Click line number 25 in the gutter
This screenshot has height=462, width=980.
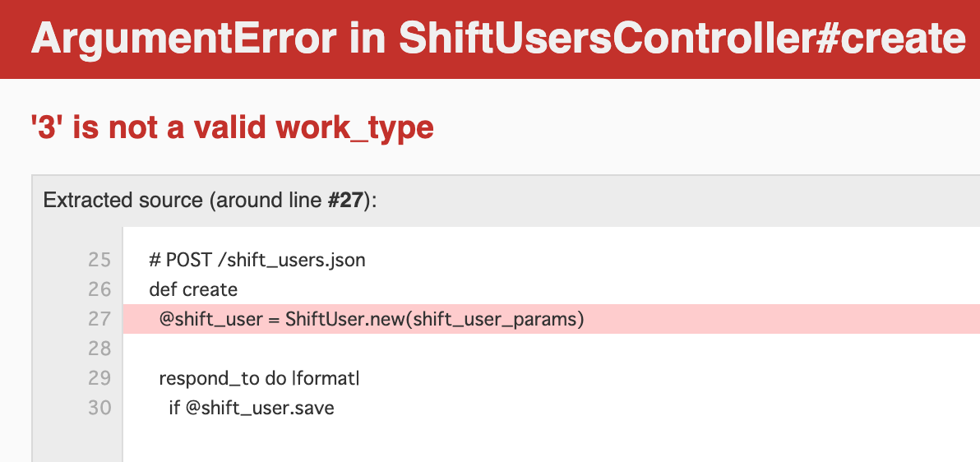[99, 260]
